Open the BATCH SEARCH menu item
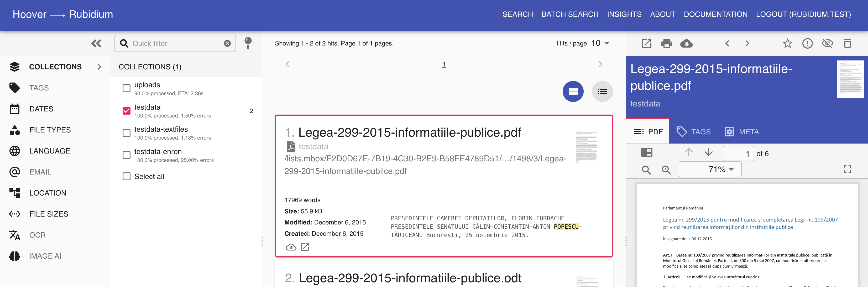 coord(570,14)
